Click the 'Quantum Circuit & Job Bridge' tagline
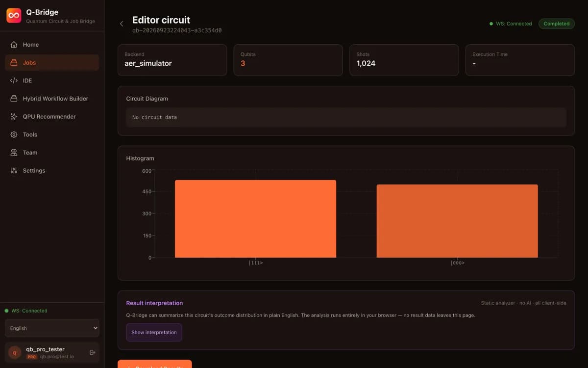 click(60, 21)
